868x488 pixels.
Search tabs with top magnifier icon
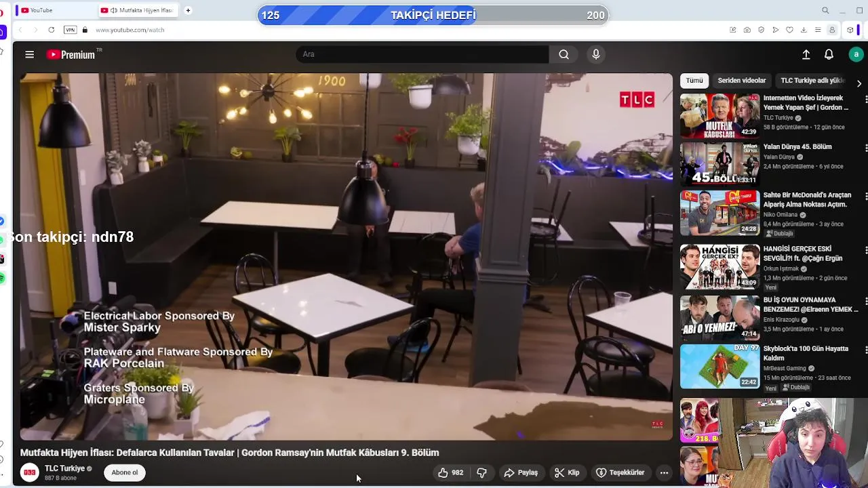pyautogui.click(x=825, y=10)
